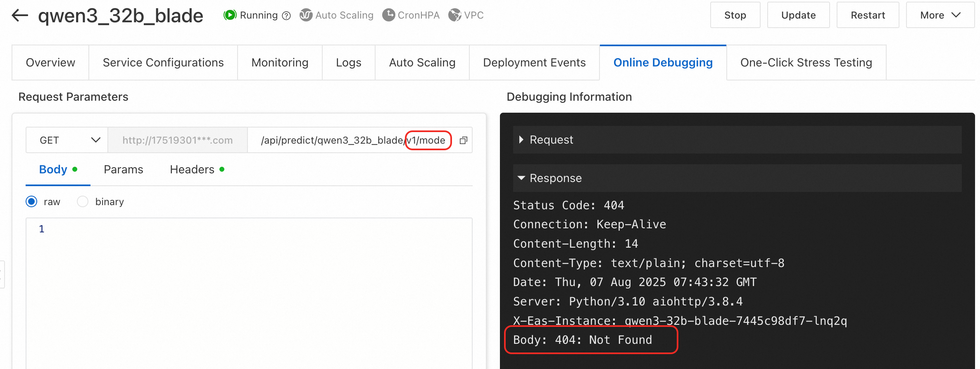Viewport: 980px width, 369px height.
Task: Switch to the Logs tab
Action: [348, 63]
